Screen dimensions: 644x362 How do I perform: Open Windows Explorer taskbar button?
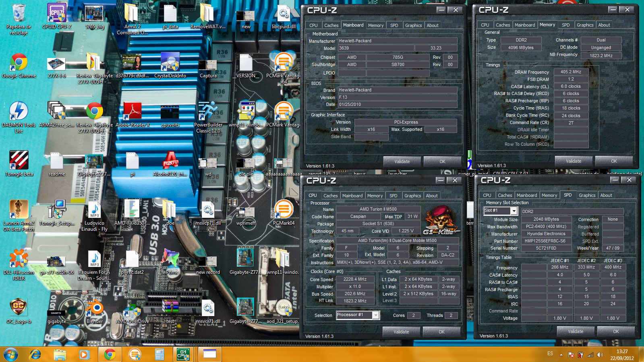60,354
